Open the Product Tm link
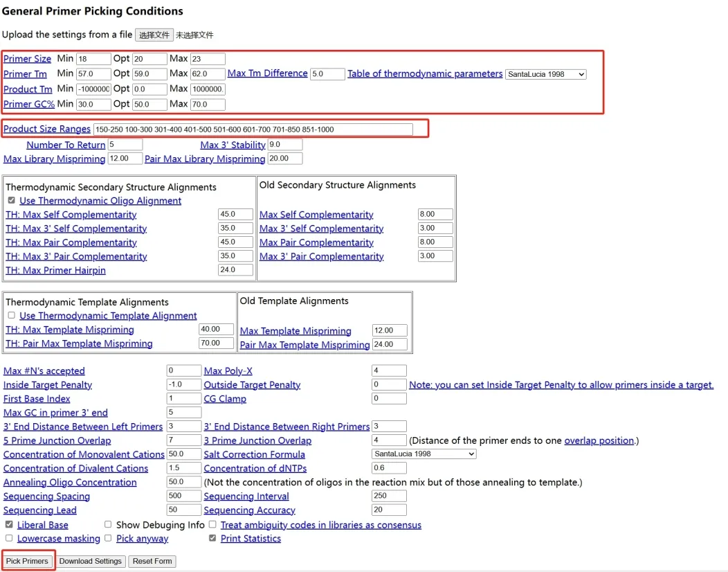Viewport: 728px width, 572px height. pos(28,89)
